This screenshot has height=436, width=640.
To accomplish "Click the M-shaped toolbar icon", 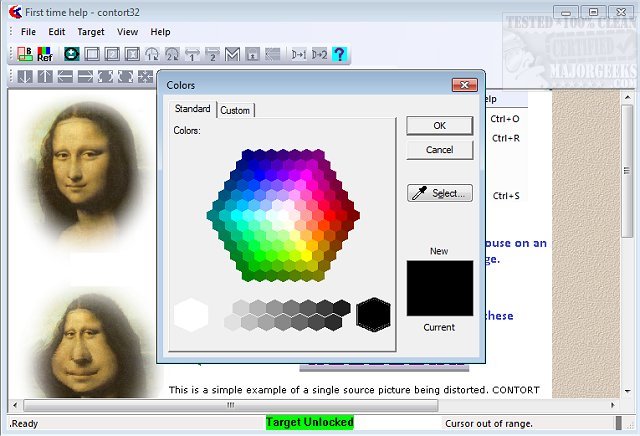I will point(232,54).
